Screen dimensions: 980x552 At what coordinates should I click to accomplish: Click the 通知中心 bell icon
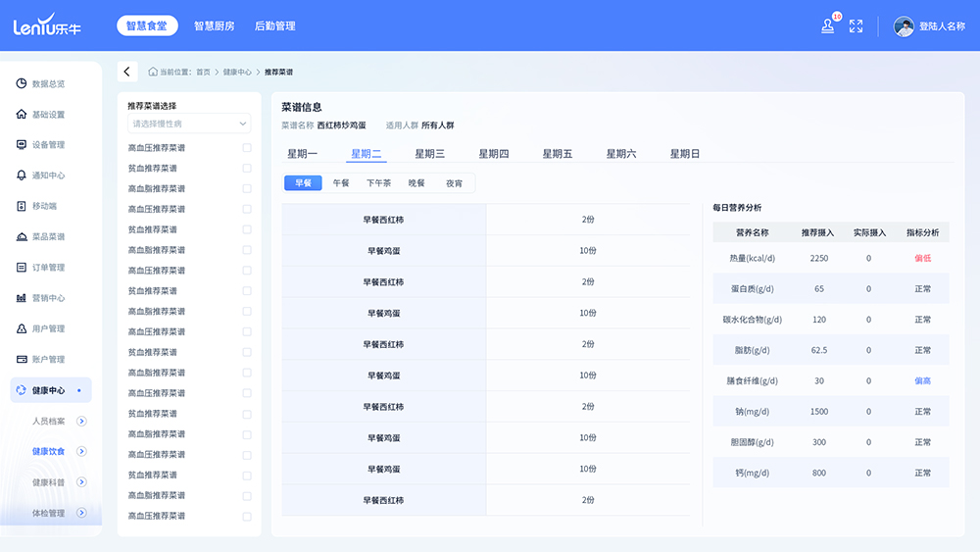tap(22, 176)
